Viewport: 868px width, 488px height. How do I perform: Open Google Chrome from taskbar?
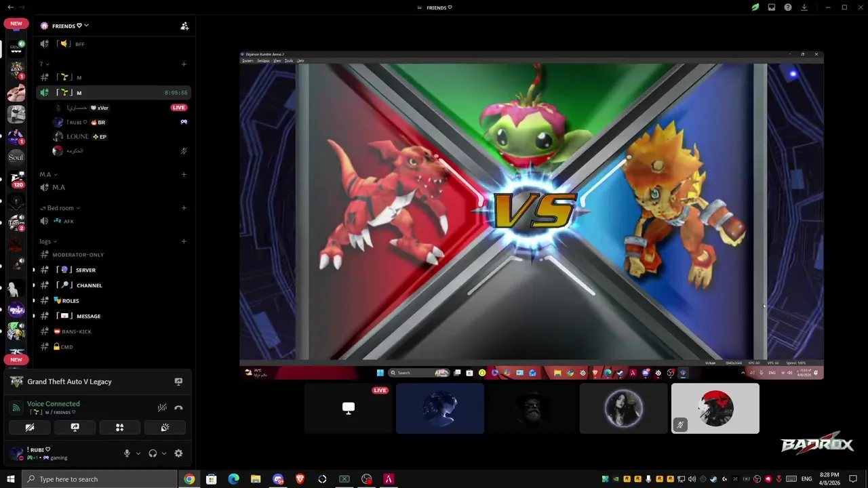tap(189, 479)
